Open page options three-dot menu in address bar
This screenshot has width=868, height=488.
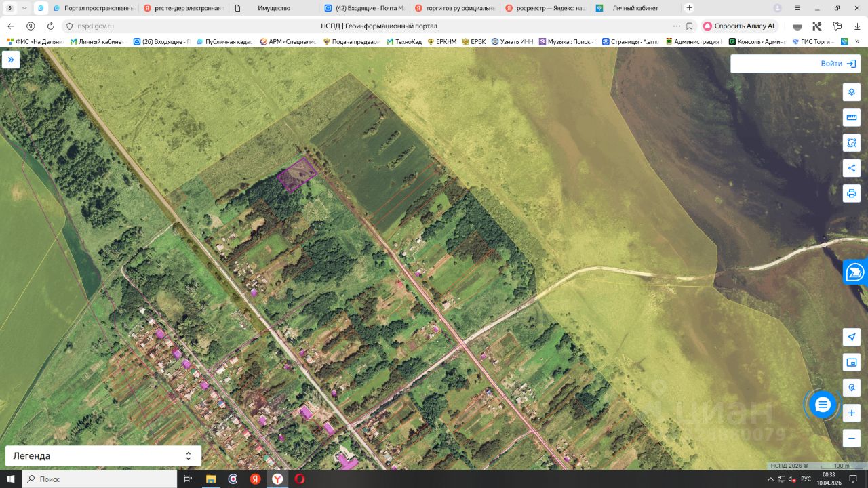[x=676, y=26]
